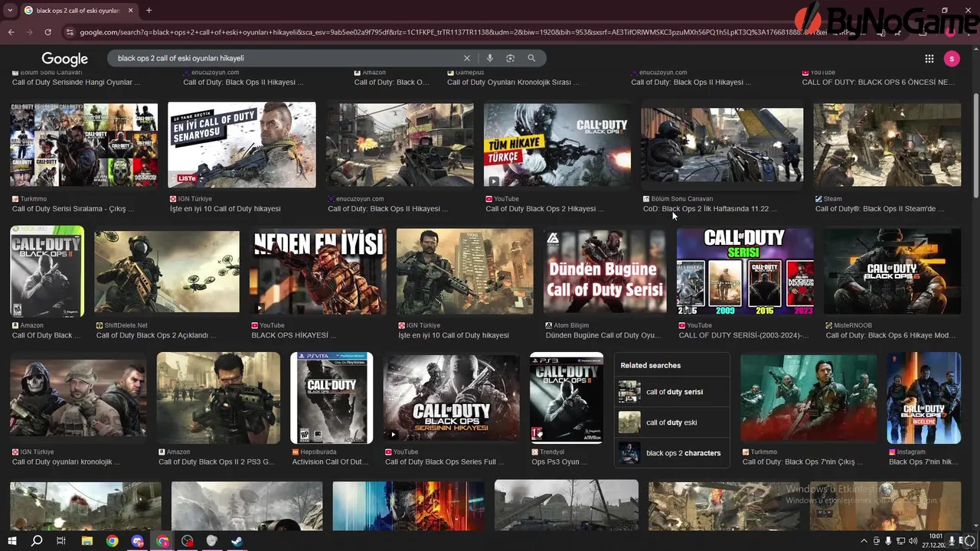Go to the Google logo homepage

64,59
